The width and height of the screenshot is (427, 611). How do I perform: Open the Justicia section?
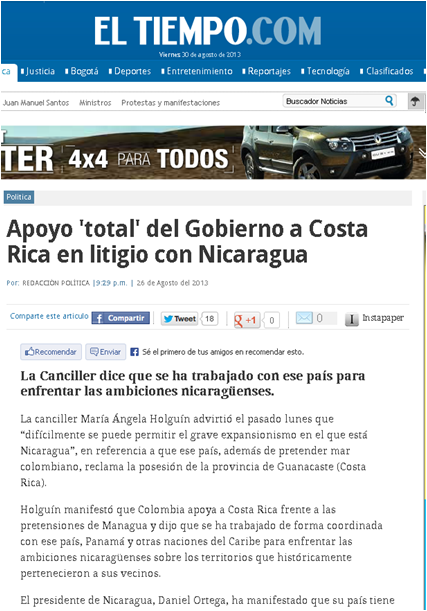pos(40,71)
